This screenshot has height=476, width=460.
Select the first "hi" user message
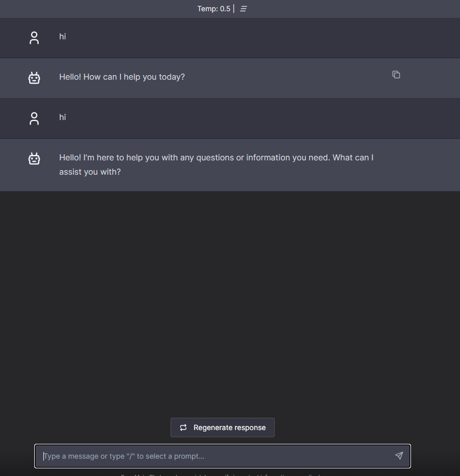coord(63,37)
